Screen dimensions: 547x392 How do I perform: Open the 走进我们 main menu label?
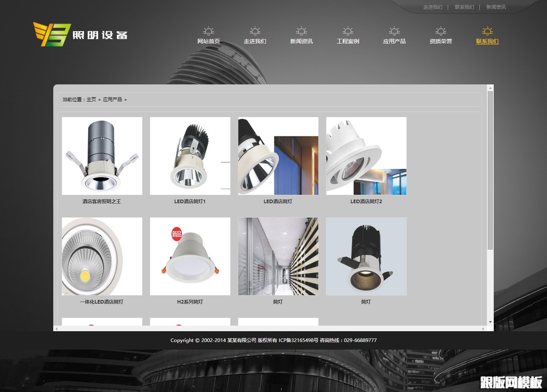(x=255, y=41)
